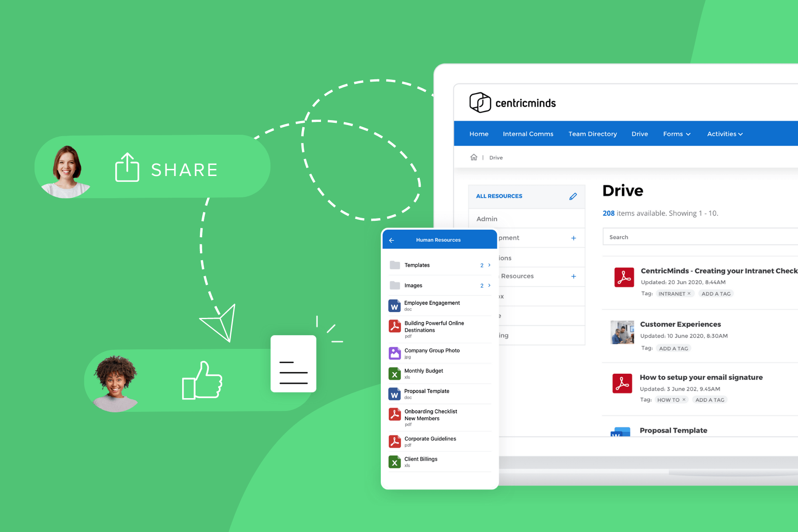Click the Drive search field
The width and height of the screenshot is (798, 532).
coord(700,237)
